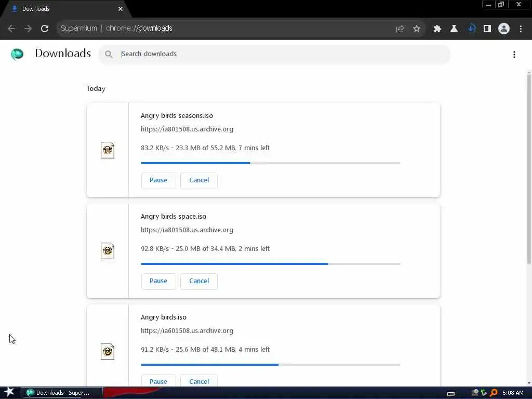Click the blue downloads toolbar icon
This screenshot has height=399, width=532.
click(471, 29)
